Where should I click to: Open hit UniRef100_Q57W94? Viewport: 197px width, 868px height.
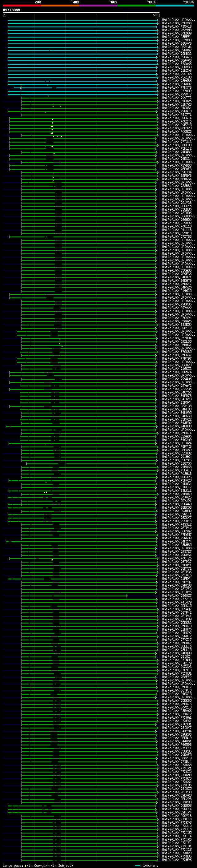coord(177,338)
